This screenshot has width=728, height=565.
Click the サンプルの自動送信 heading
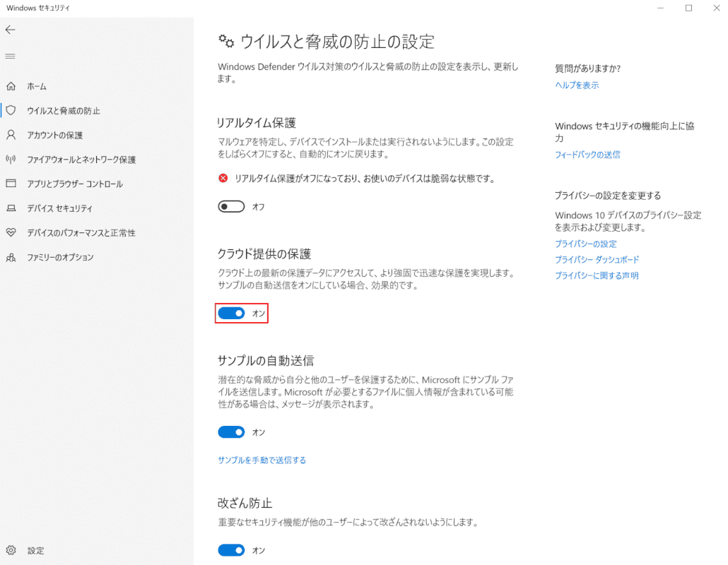point(266,361)
